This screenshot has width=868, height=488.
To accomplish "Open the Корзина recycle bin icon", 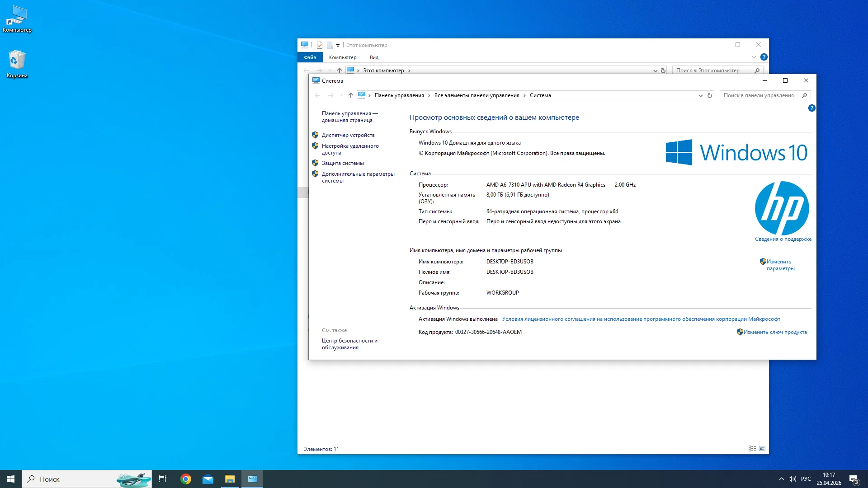I will click(x=17, y=64).
